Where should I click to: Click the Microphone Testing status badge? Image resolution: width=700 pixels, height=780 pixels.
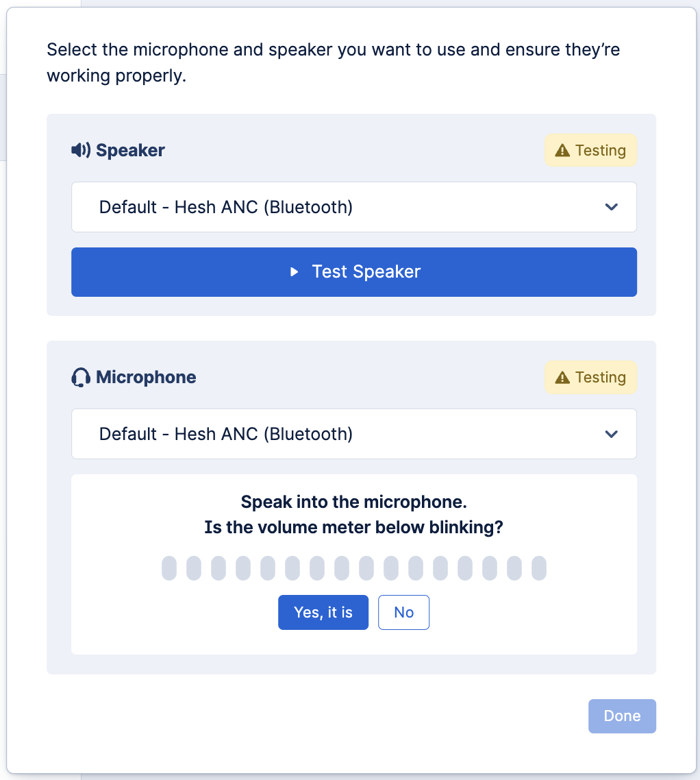point(590,378)
